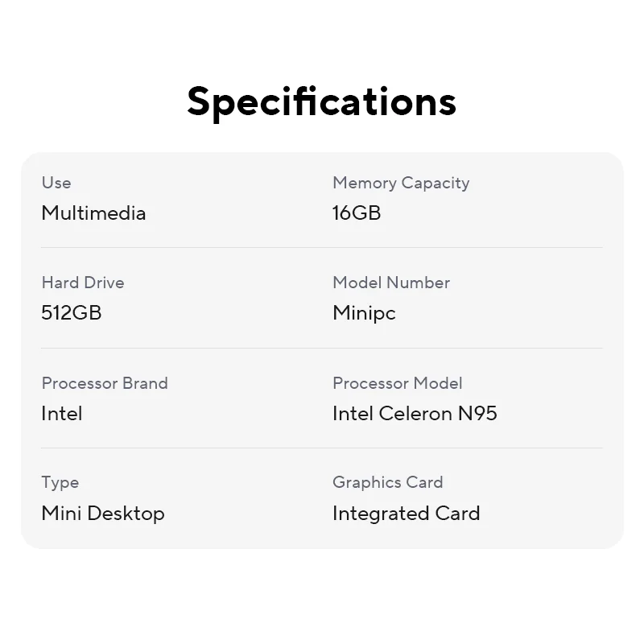Click the Model Number label

(x=390, y=283)
